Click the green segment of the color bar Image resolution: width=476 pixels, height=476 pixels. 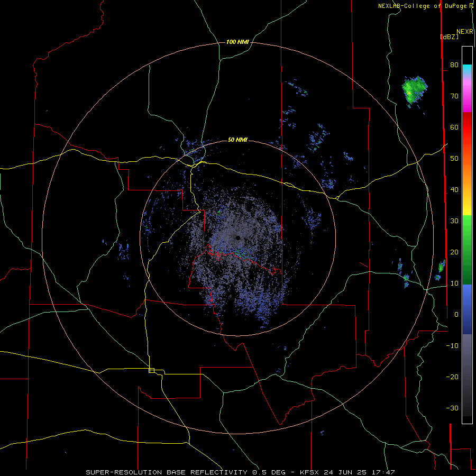coord(467,250)
